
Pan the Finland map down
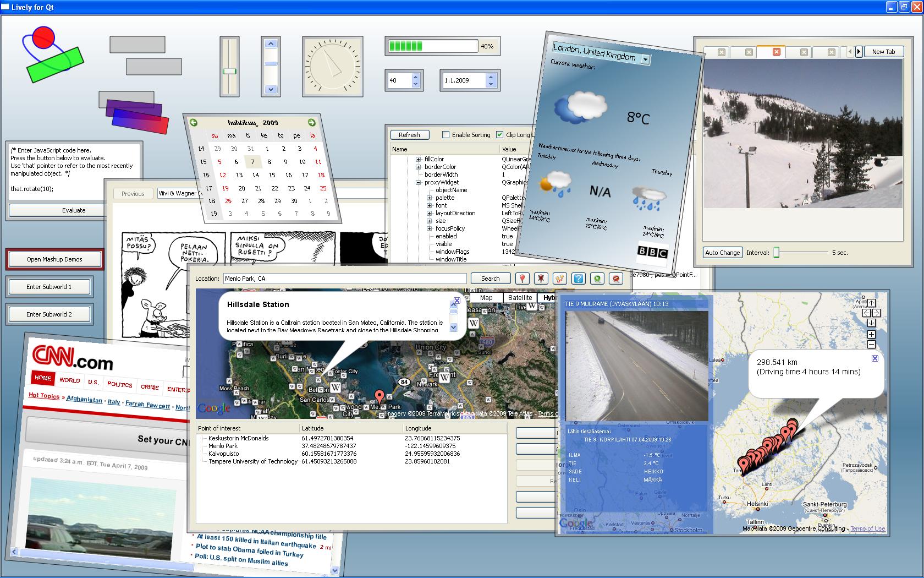(872, 323)
